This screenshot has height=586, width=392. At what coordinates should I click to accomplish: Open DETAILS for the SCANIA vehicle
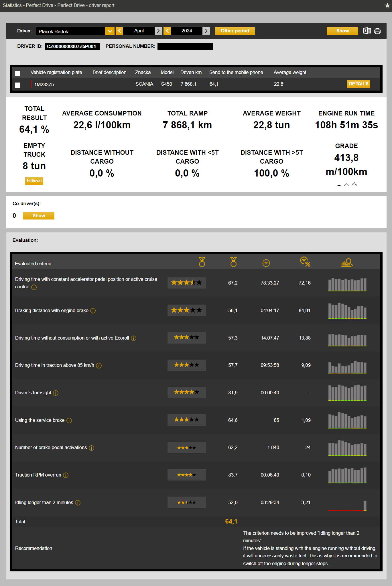358,84
